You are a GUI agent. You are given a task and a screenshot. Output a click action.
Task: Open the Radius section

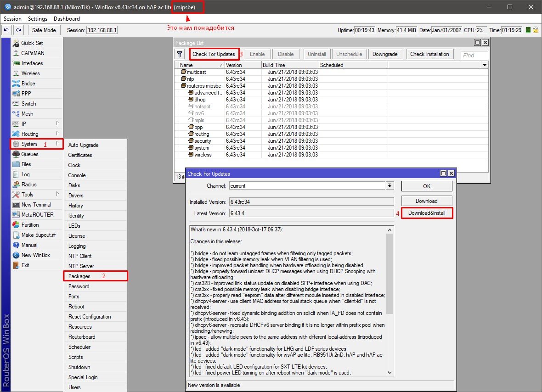click(28, 185)
